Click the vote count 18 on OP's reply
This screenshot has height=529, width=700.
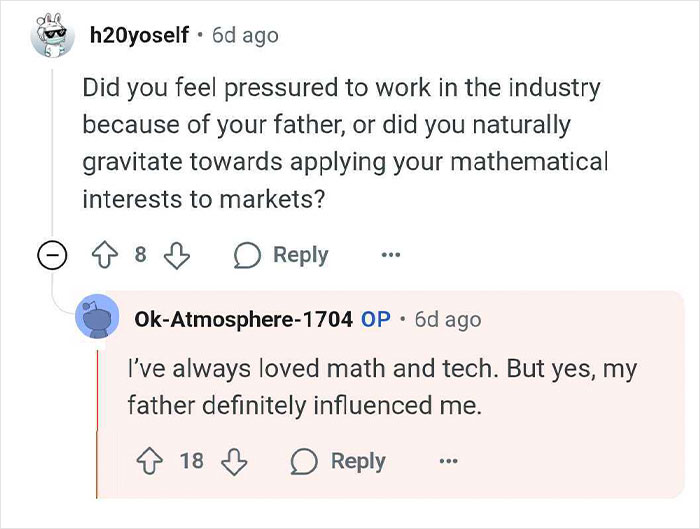192,461
